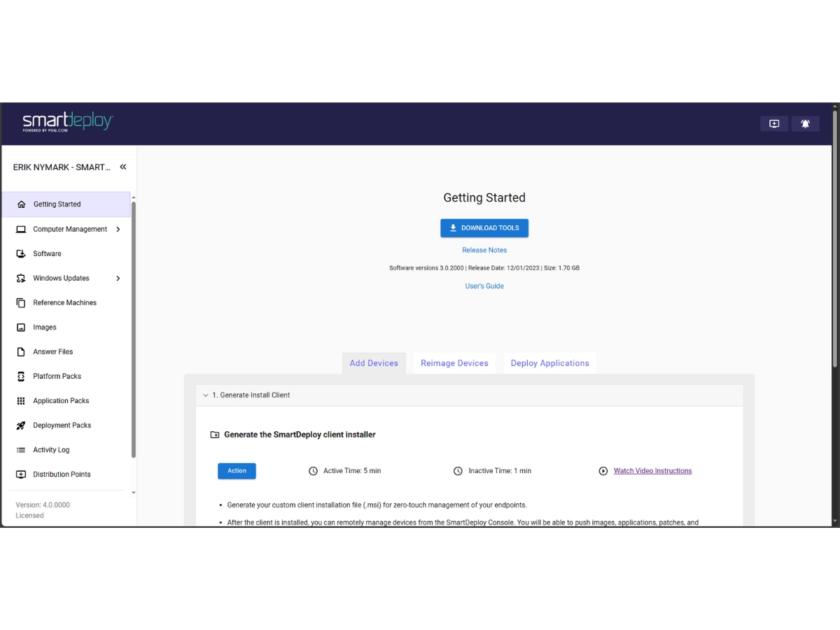
Task: Open Reference Machines page
Action: 66,302
